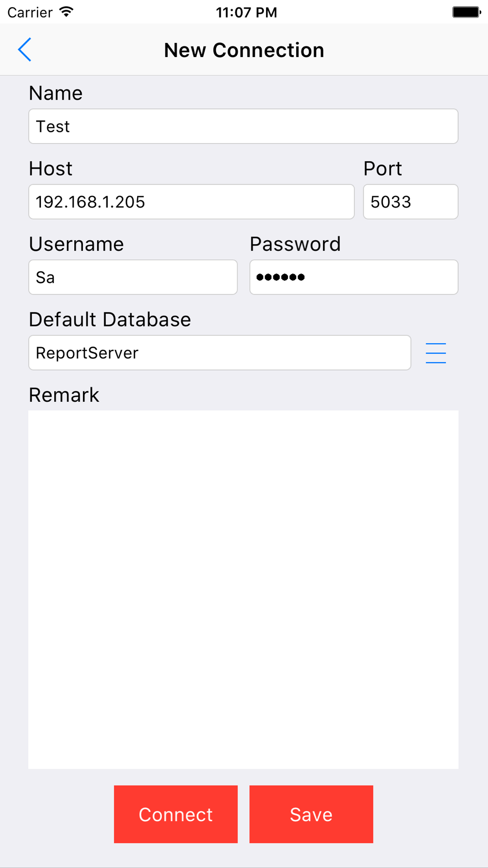Edit the Port field 5033
488x868 pixels.
410,202
